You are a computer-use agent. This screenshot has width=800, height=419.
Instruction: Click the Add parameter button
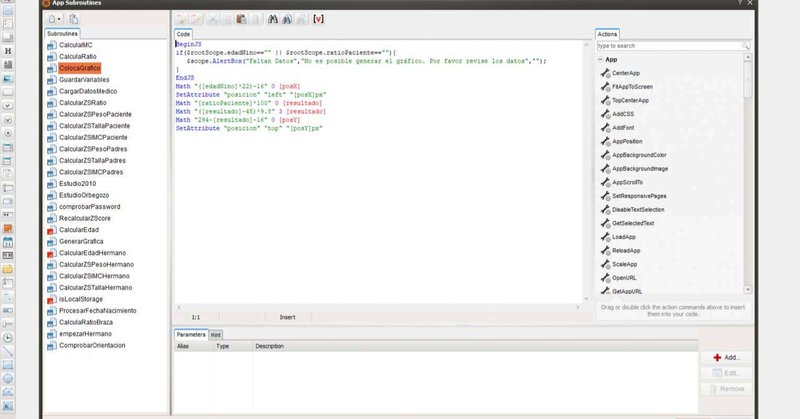click(727, 358)
